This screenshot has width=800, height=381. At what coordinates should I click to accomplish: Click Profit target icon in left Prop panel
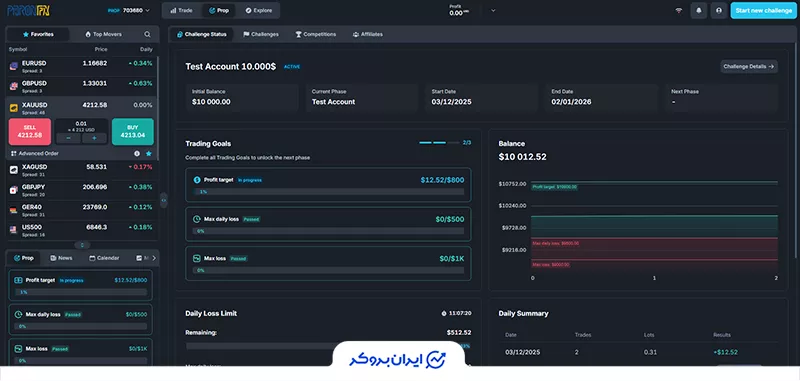point(18,280)
